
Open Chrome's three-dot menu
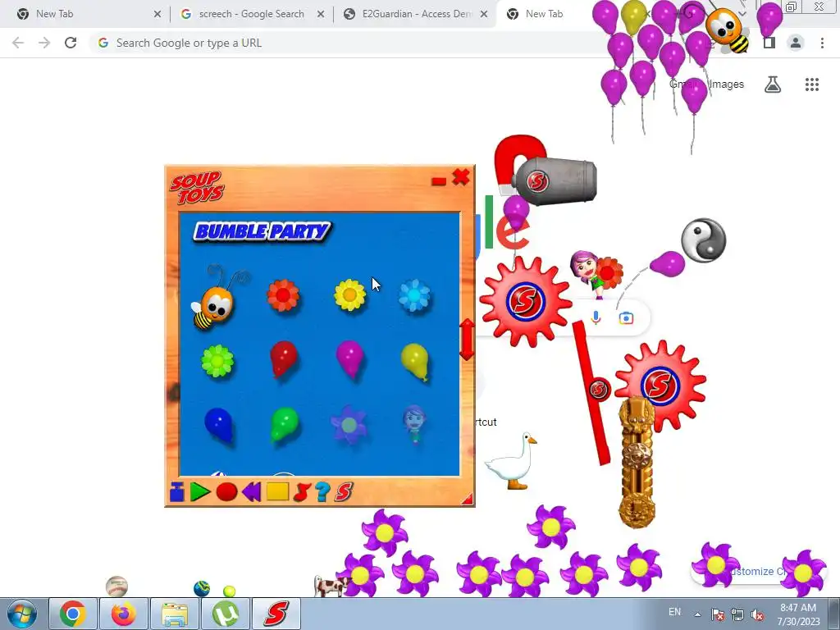[822, 43]
